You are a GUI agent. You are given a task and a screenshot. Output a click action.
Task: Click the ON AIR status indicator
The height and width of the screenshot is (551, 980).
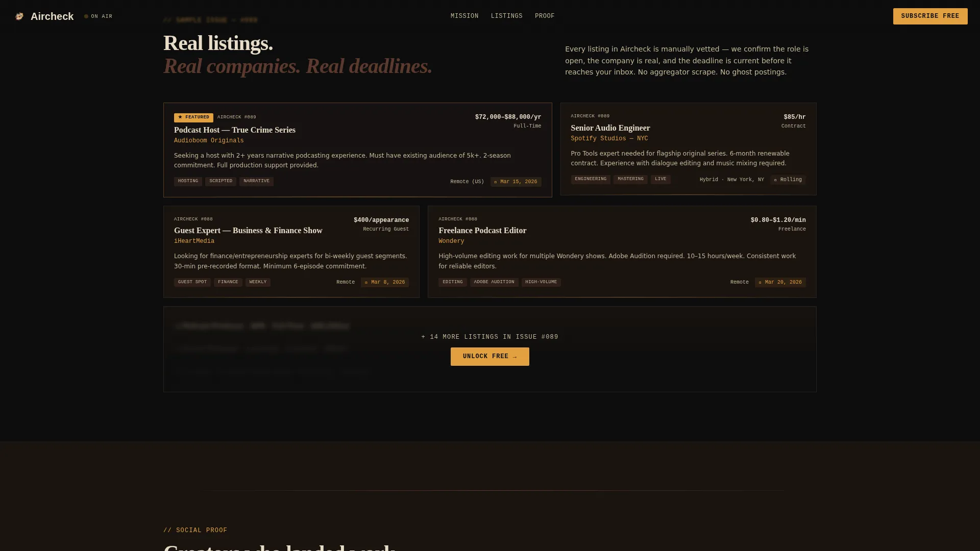coord(98,16)
